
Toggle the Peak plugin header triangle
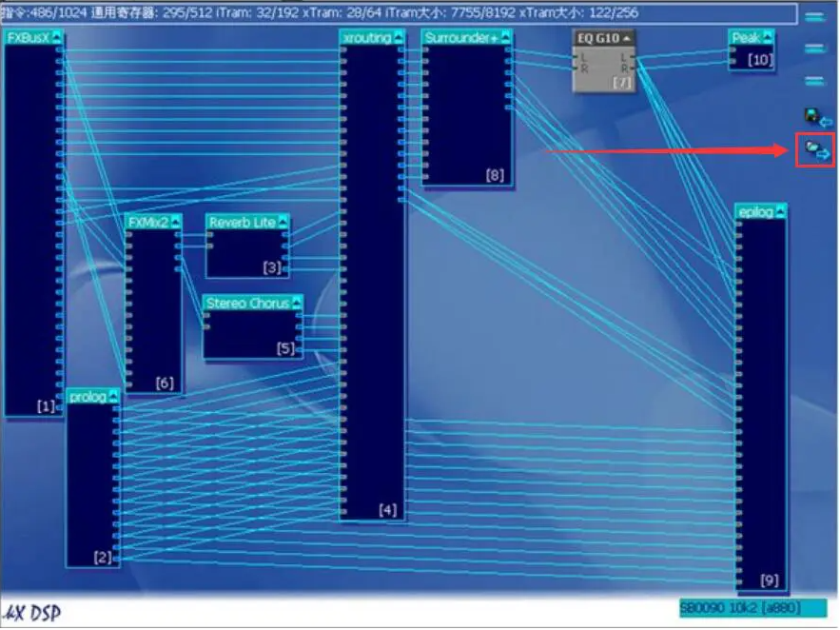(767, 37)
